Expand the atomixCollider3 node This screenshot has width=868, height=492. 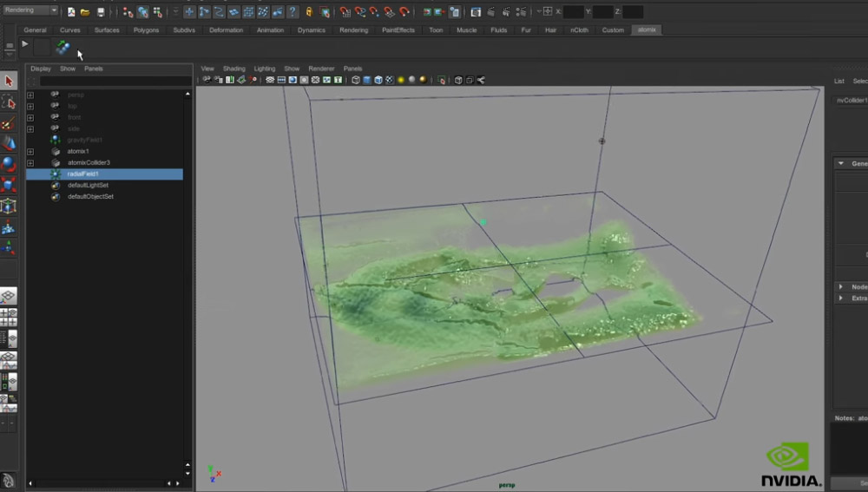point(30,163)
